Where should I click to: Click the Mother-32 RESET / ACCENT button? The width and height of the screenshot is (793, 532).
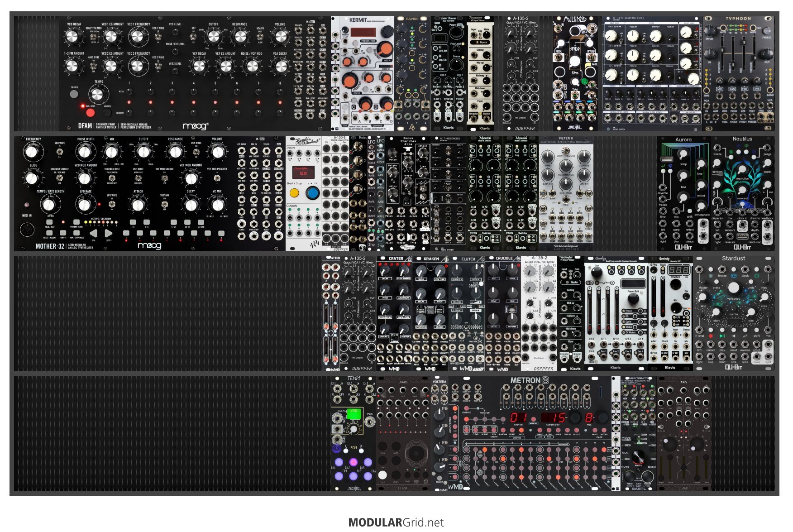tap(49, 233)
